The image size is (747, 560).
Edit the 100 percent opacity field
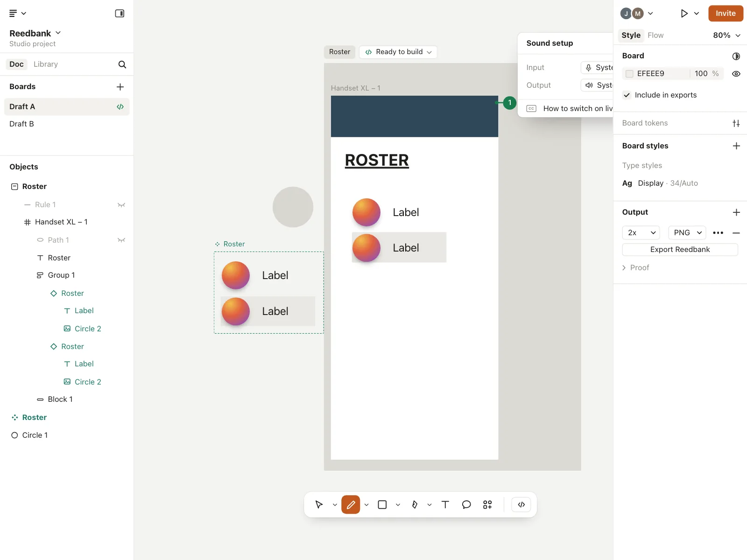[701, 74]
